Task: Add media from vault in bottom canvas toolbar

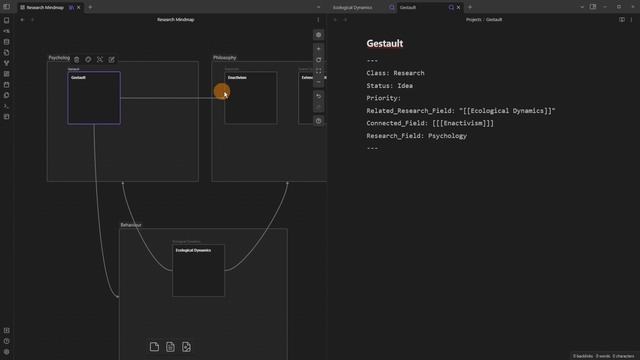Action: [x=186, y=347]
